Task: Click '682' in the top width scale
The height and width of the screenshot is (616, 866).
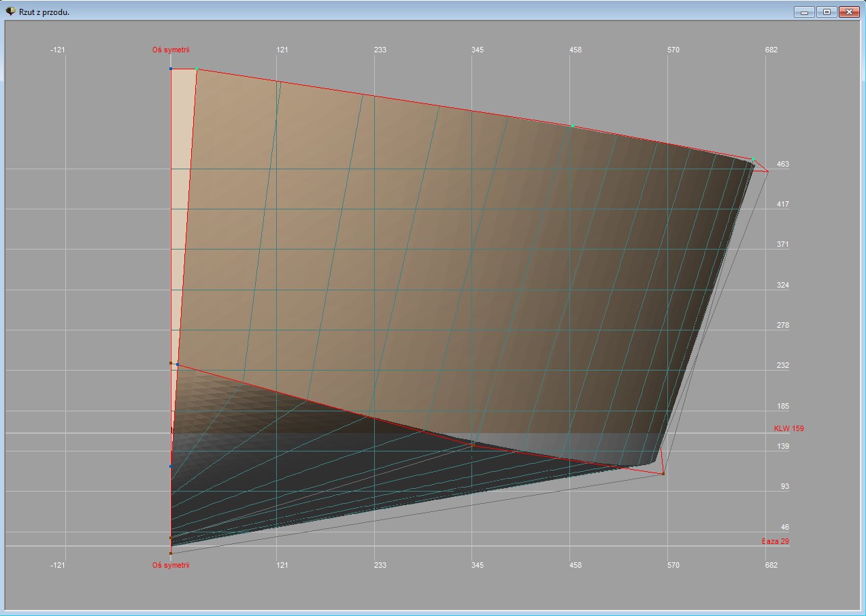Action: [x=771, y=50]
